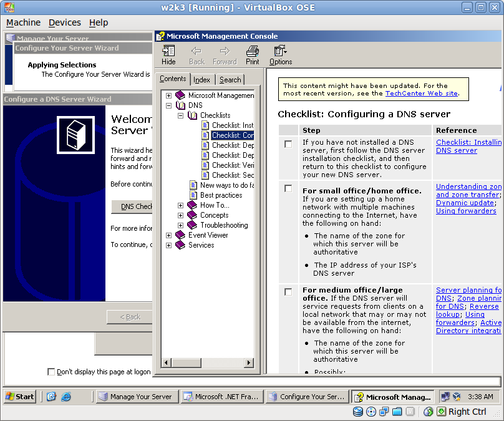The height and width of the screenshot is (421, 504).
Task: Open the VirtualBox Help menu
Action: [x=99, y=22]
